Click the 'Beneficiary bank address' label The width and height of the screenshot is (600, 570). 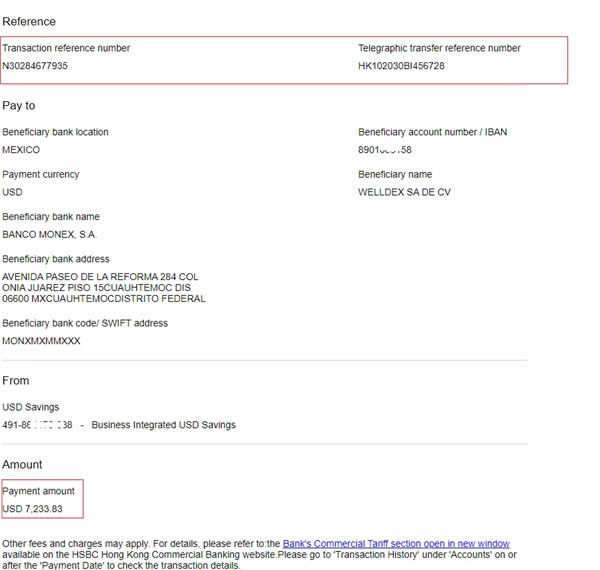pos(56,259)
